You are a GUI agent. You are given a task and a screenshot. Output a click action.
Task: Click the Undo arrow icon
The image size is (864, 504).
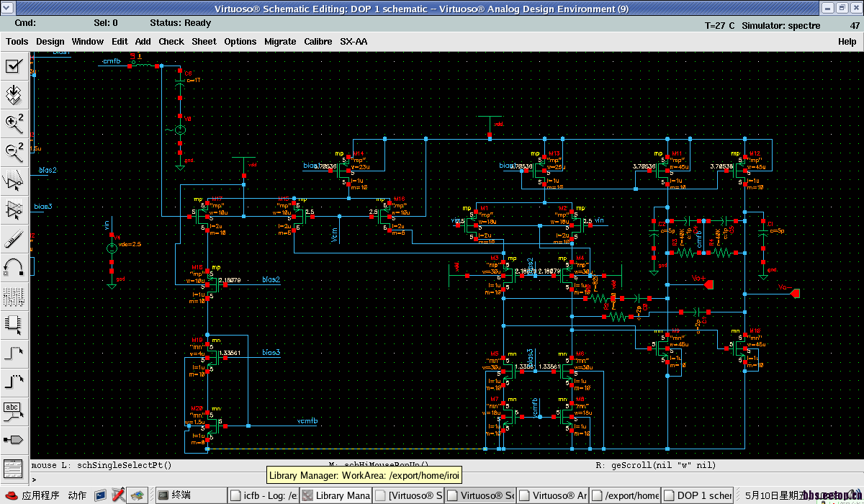pos(14,266)
